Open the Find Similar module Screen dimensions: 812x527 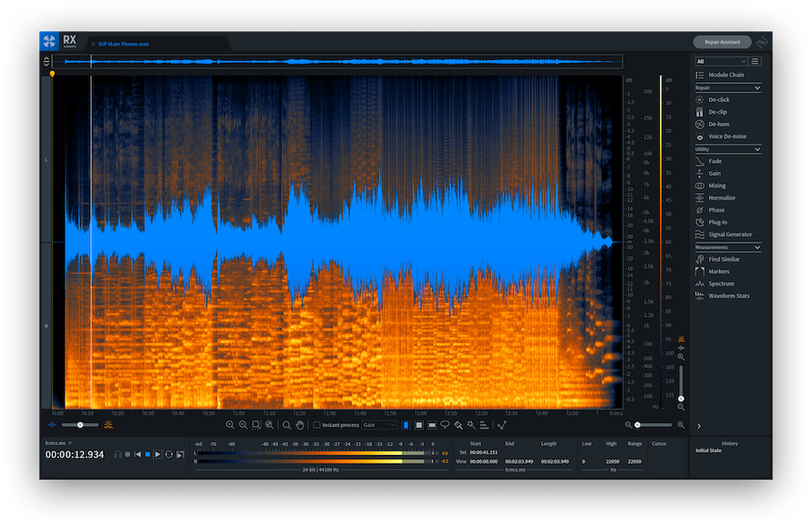(724, 259)
